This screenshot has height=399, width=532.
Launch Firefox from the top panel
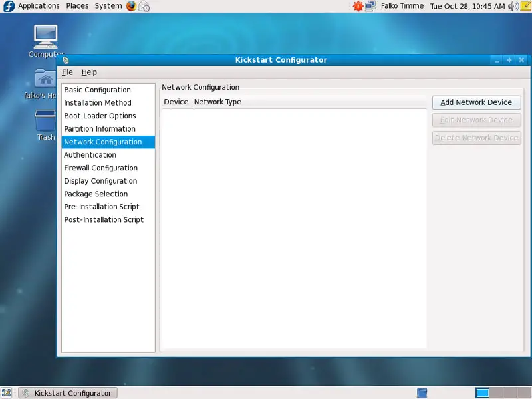131,6
